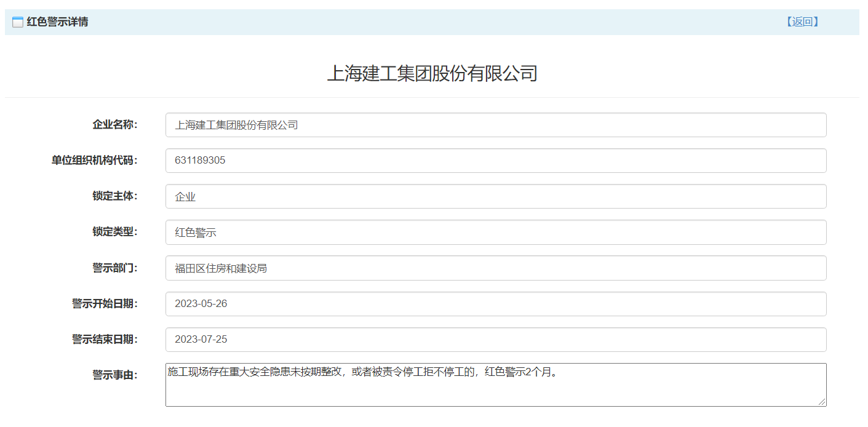868x427 pixels.
Task: Select the 锁定类型 field containing 红色警示
Action: coord(496,233)
